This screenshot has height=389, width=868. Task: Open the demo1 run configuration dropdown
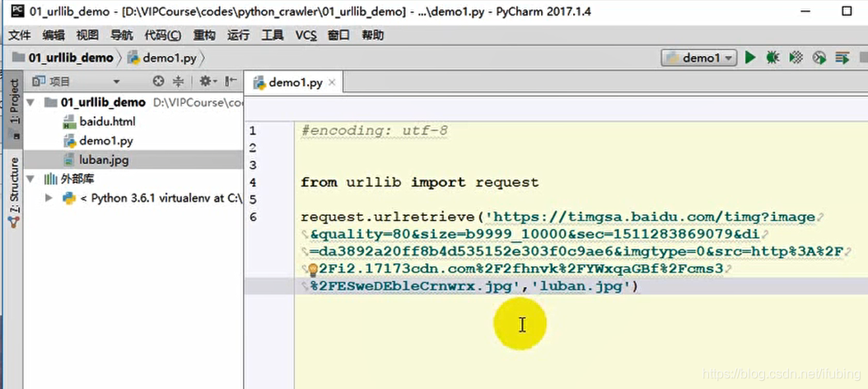click(698, 58)
